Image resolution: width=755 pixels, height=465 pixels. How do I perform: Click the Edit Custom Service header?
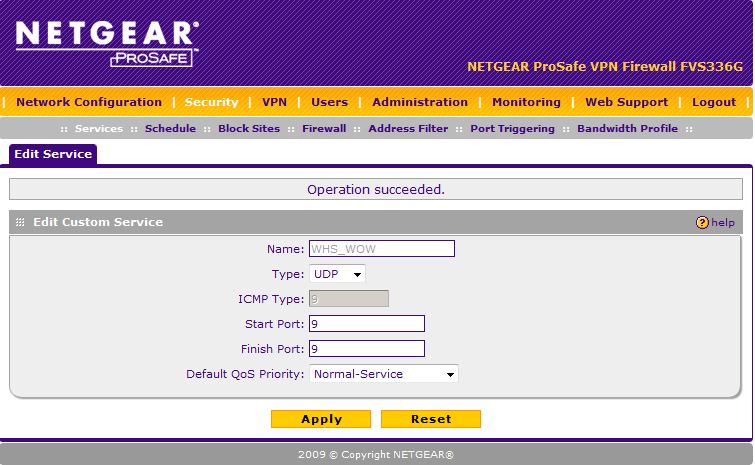[98, 222]
